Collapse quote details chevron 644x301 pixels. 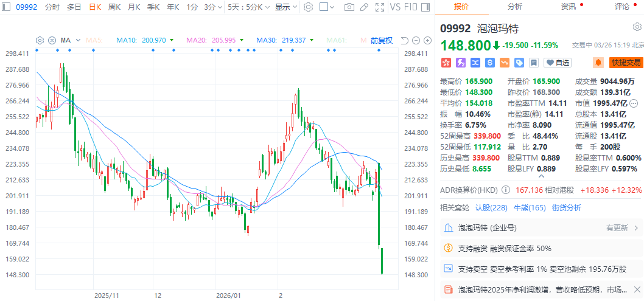[541, 176]
